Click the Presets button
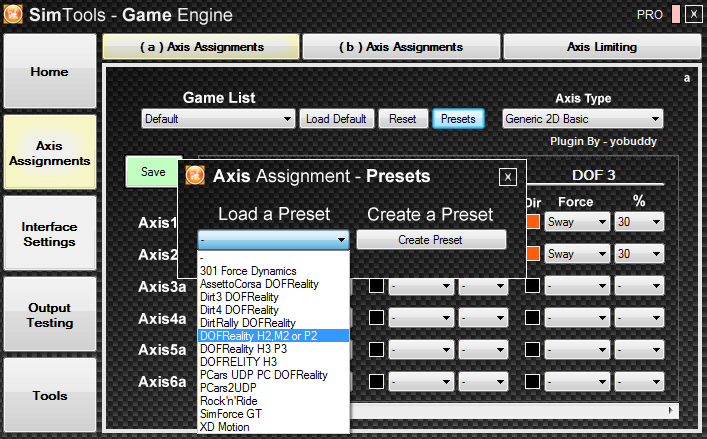 (x=458, y=119)
